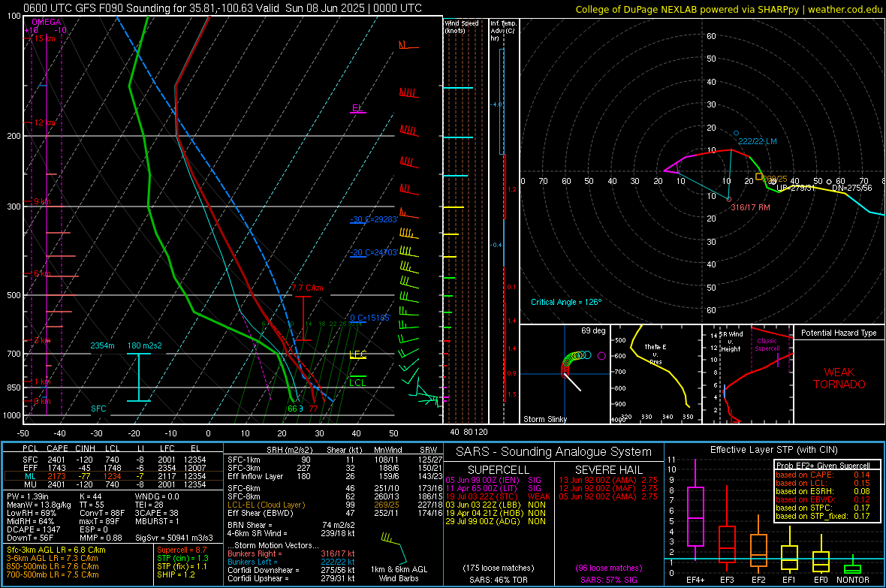Click the -30 C=29283' height label

pos(373,219)
